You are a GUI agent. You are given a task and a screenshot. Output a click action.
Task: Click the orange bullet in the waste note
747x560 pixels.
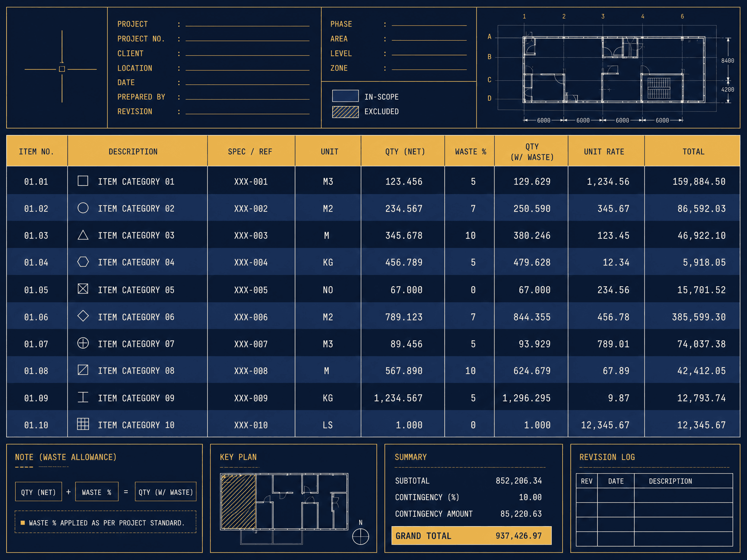[23, 523]
